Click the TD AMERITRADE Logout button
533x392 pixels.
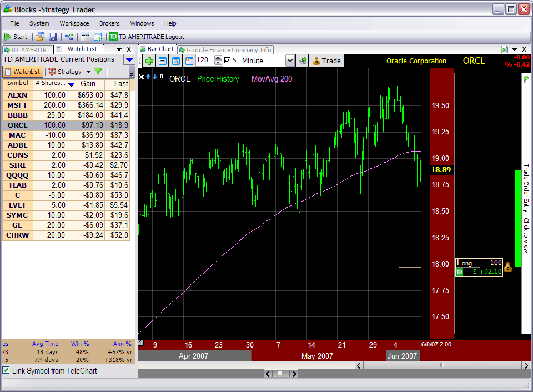click(147, 37)
